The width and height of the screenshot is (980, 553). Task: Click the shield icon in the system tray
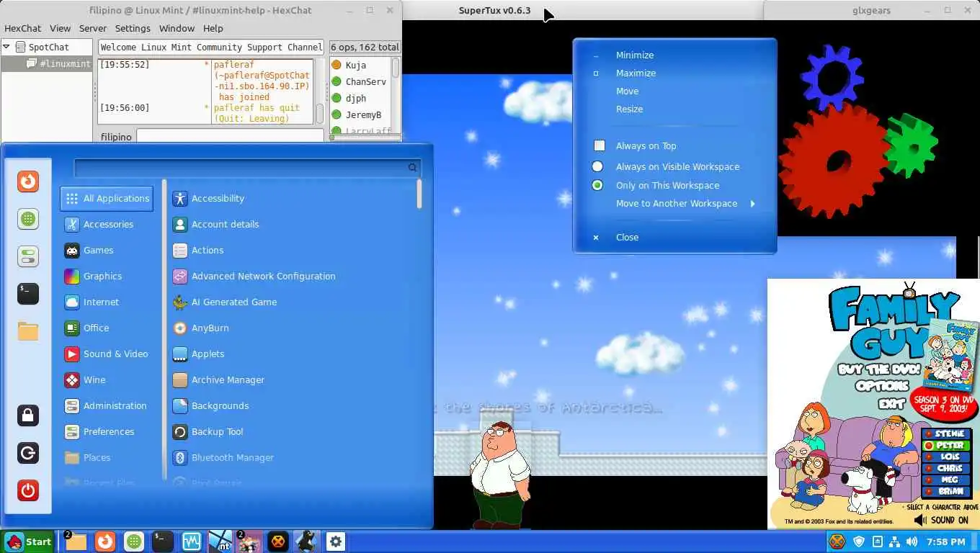[859, 541]
